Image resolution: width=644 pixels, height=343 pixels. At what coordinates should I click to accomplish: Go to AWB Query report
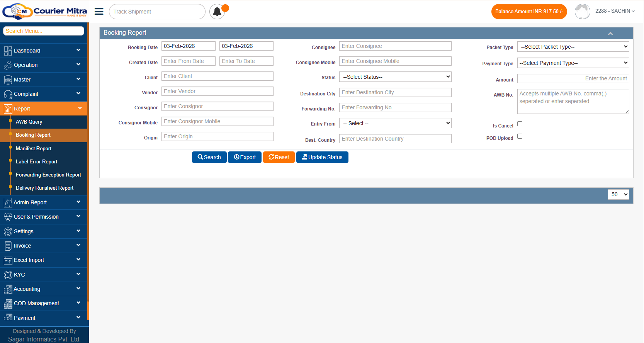tap(29, 122)
